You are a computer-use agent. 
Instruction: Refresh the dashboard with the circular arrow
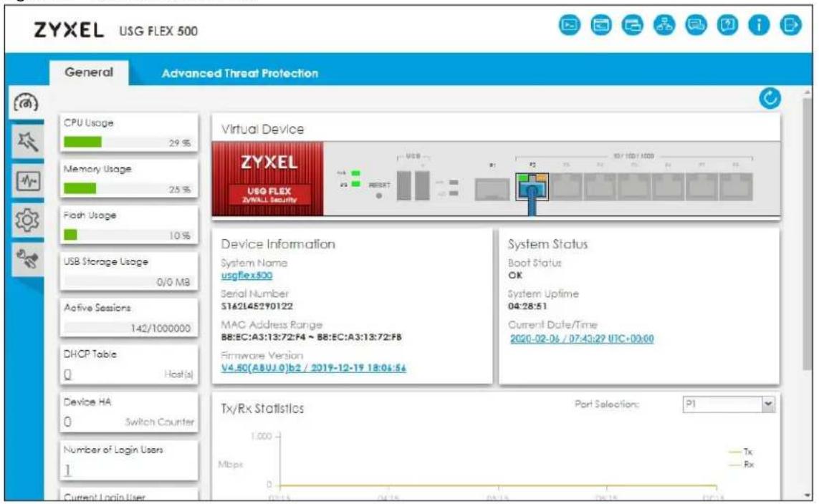(x=770, y=98)
